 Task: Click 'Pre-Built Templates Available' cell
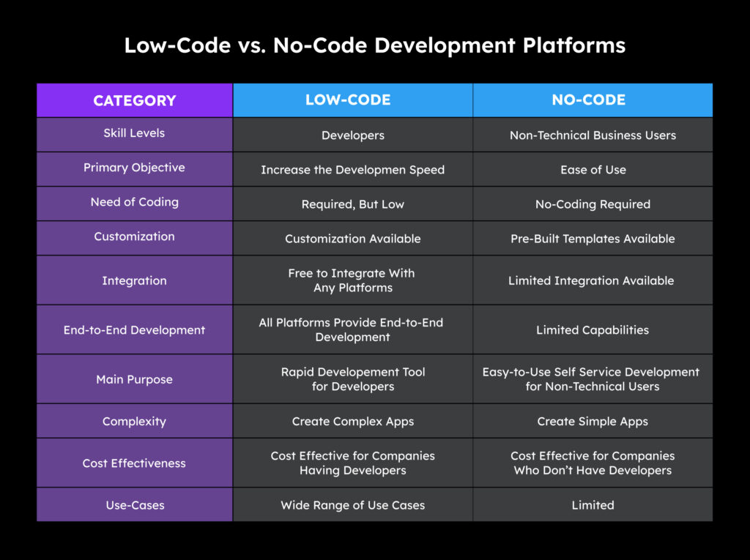[593, 239]
